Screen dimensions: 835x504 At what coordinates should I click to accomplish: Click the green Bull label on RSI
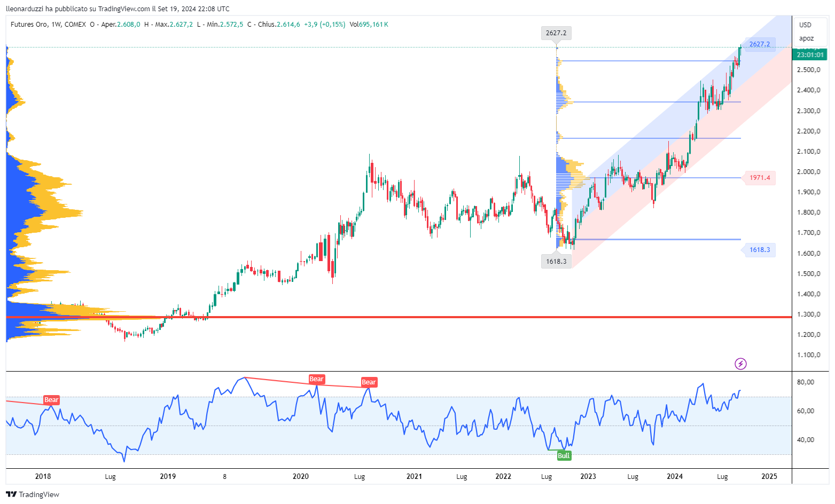pos(564,456)
